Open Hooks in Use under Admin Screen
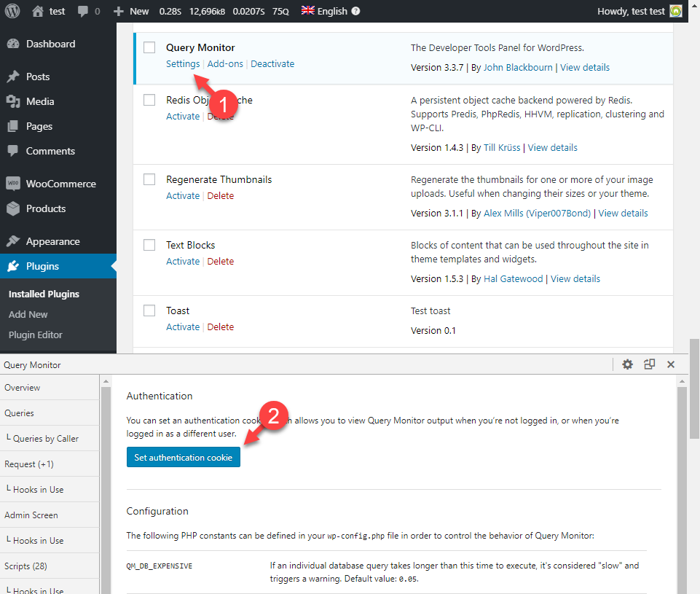Image resolution: width=700 pixels, height=594 pixels. [x=50, y=540]
